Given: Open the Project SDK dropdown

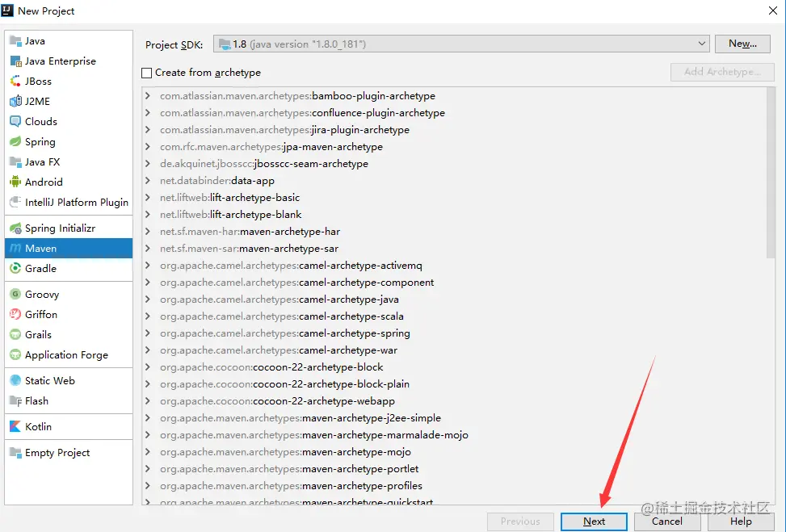Looking at the screenshot, I should pyautogui.click(x=461, y=44).
